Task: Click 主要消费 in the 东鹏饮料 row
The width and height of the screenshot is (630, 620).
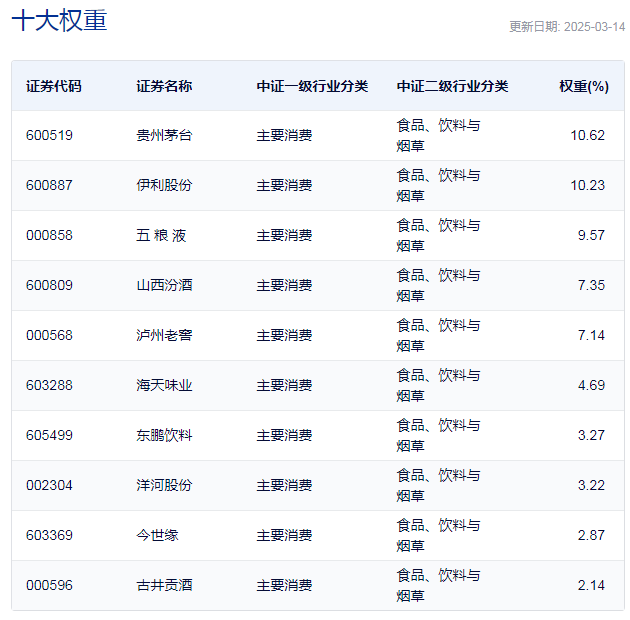Action: (284, 436)
